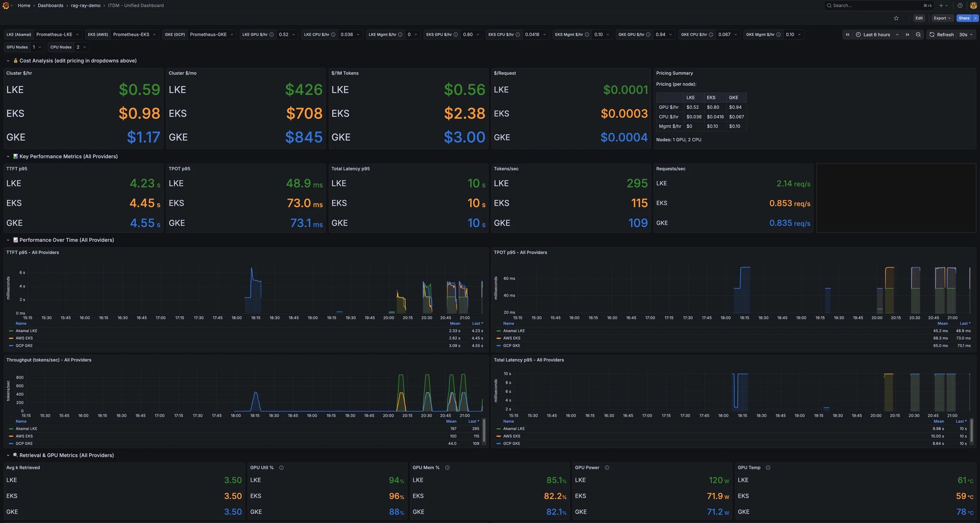
Task: Toggle Akamai LKE series in TTFT legend
Action: pyautogui.click(x=26, y=331)
